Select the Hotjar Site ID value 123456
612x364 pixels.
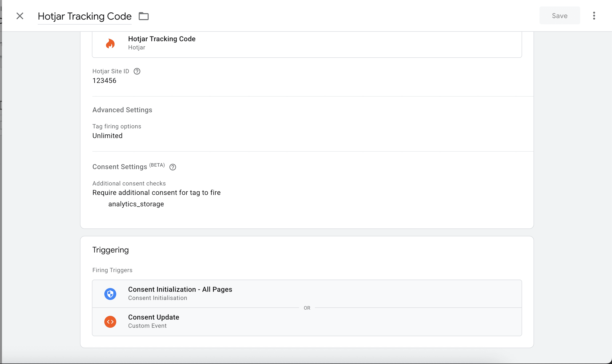[104, 81]
